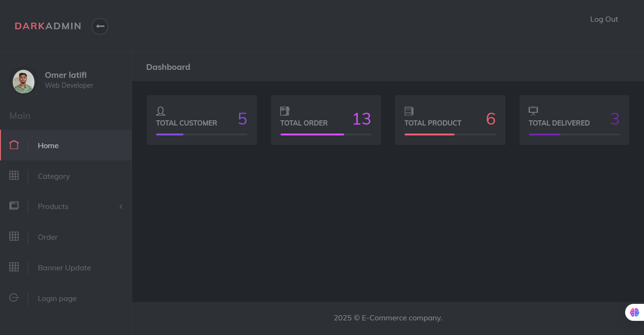The width and height of the screenshot is (644, 335).
Task: Expand the Products submenu chevron
Action: click(121, 206)
